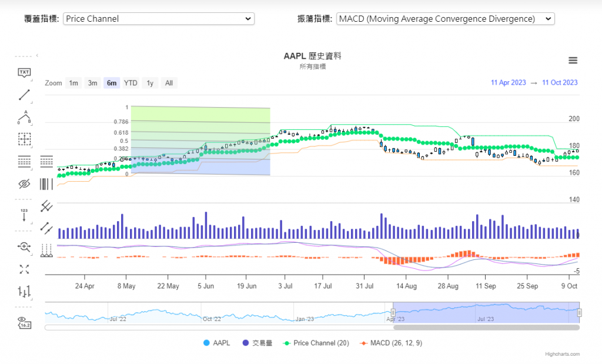Expand submenu arrow beside vertical counter tool
Viewport: 602px width, 364px height.
tap(32, 223)
